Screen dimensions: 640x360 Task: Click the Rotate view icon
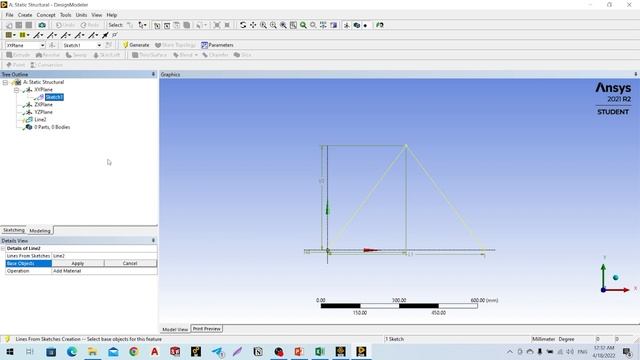[x=243, y=25]
